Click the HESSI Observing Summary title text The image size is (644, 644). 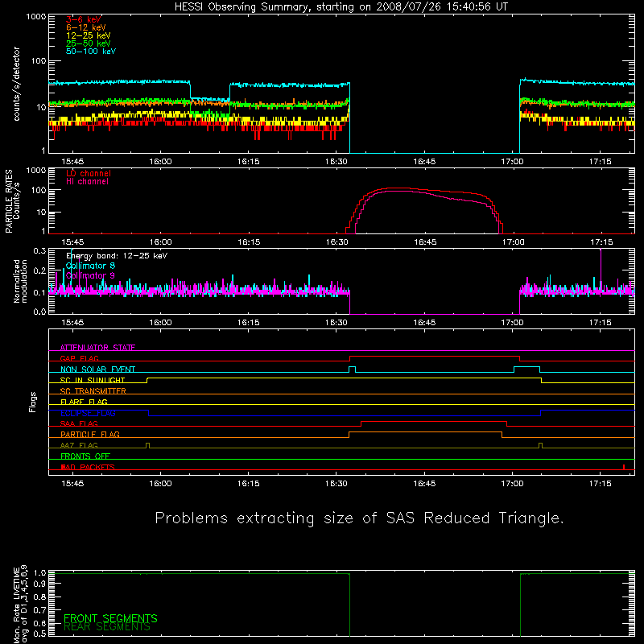point(341,7)
